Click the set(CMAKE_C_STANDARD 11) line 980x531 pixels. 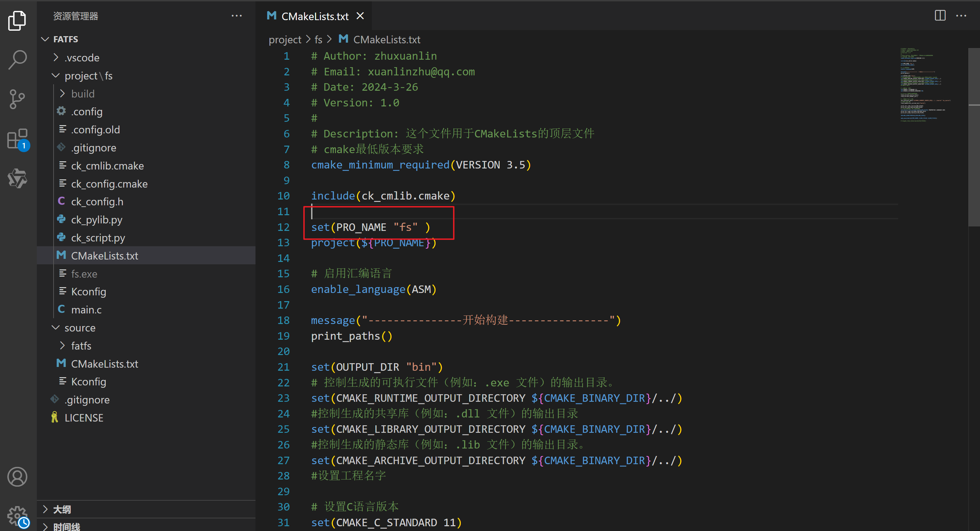point(386,522)
